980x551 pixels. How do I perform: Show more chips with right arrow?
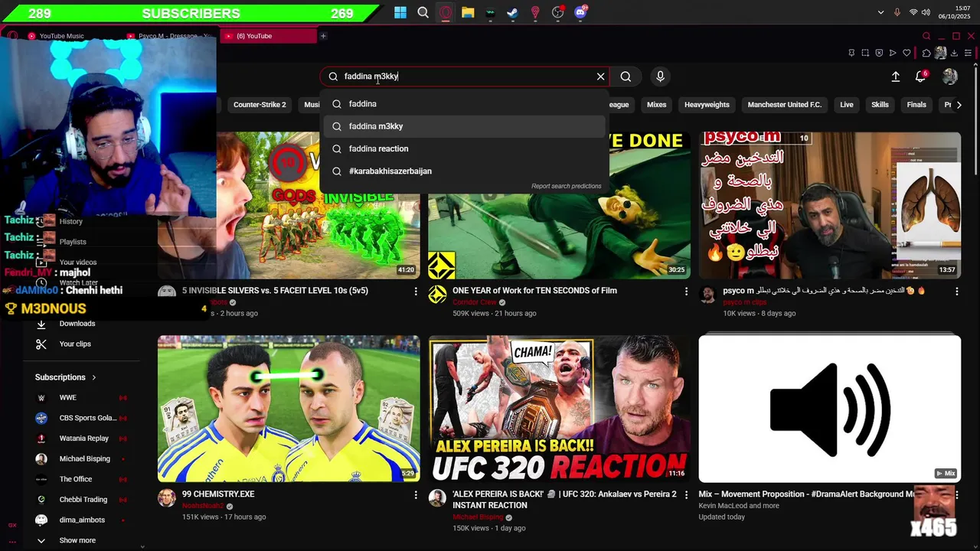coord(959,105)
